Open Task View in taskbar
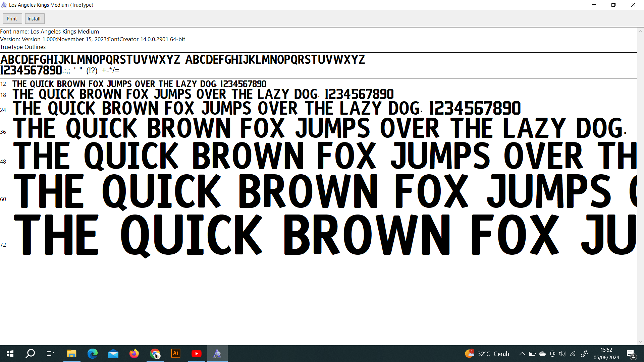The image size is (644, 362). coord(50,354)
